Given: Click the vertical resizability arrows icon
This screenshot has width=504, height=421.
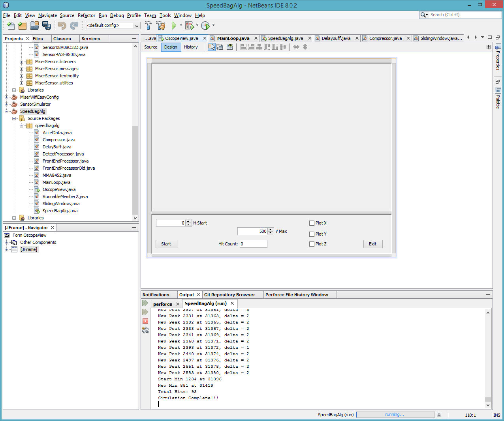Looking at the screenshot, I should (305, 47).
